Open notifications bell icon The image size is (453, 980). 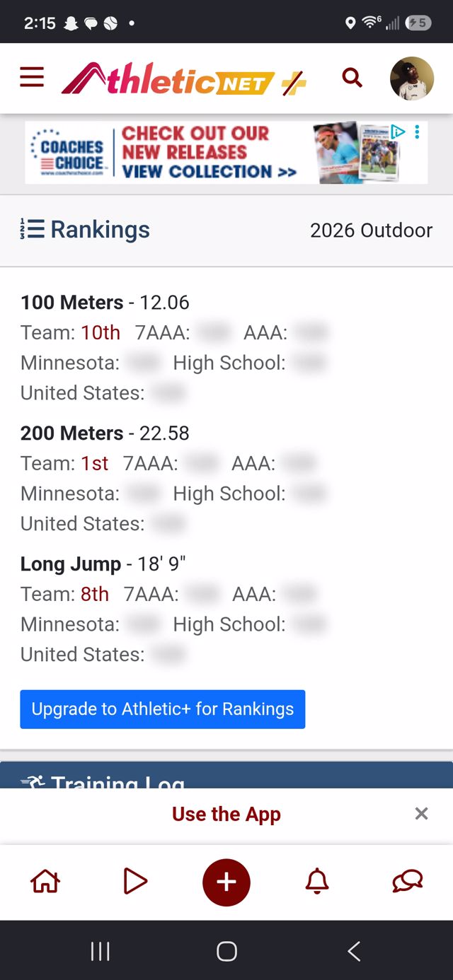click(x=317, y=881)
